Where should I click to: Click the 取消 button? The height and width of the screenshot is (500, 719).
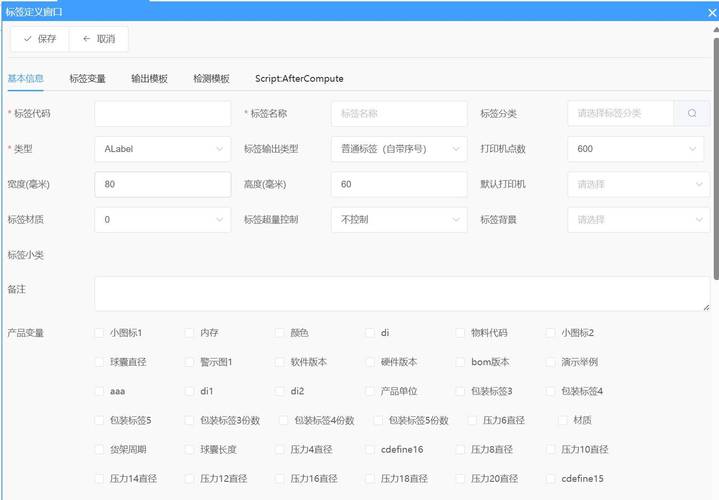(99, 39)
